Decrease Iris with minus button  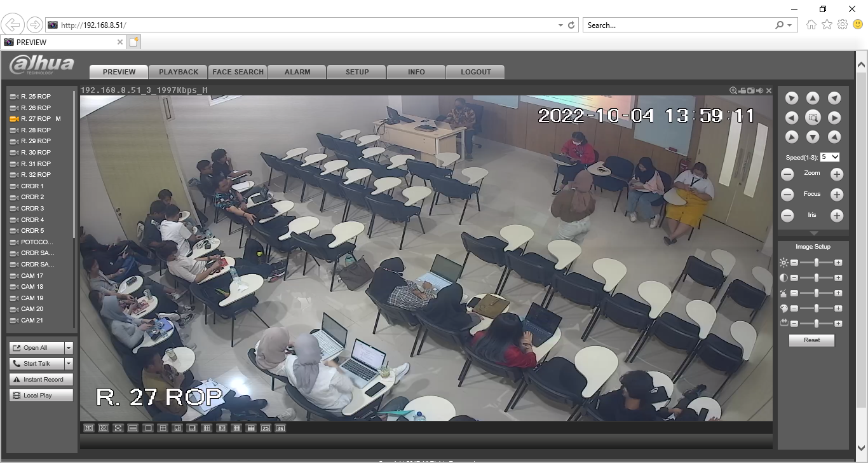pyautogui.click(x=787, y=216)
